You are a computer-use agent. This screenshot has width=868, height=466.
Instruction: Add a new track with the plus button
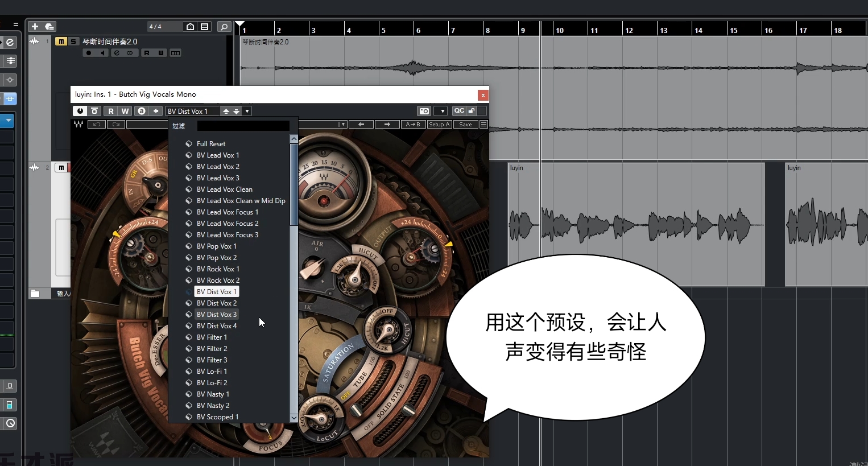35,27
